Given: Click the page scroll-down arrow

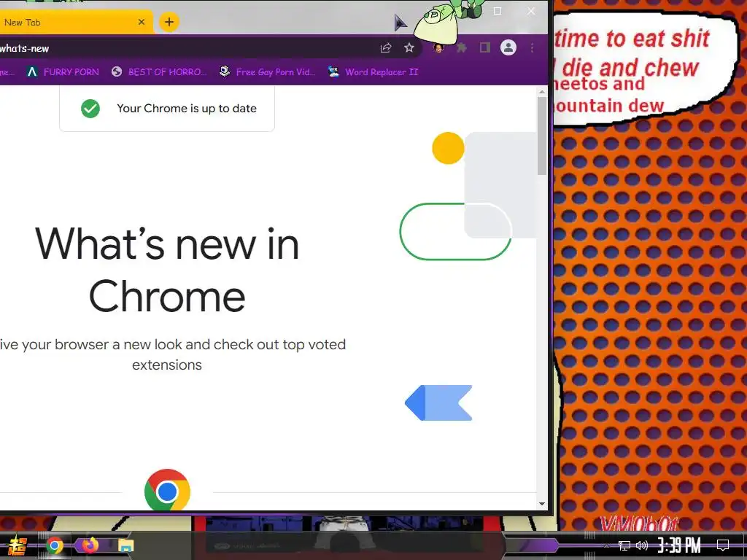Looking at the screenshot, I should click(542, 504).
